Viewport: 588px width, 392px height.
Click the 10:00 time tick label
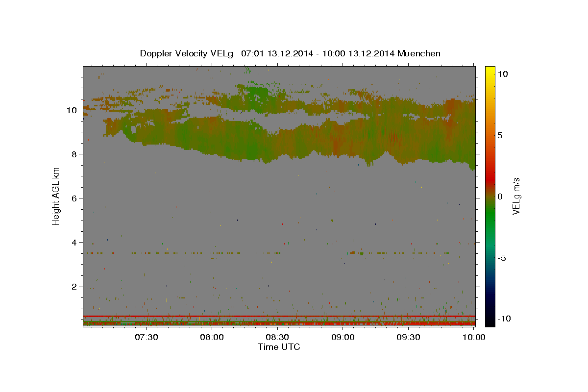(x=474, y=337)
